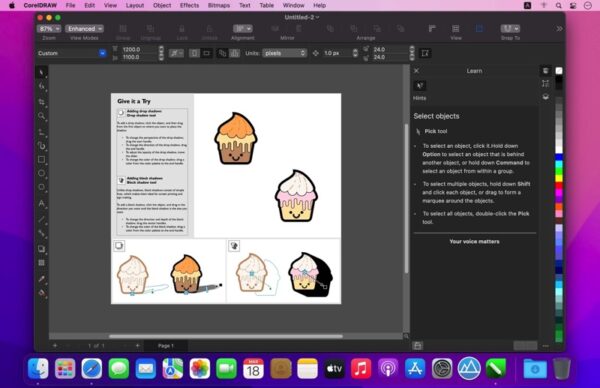Click Your voice matters heading

point(474,241)
